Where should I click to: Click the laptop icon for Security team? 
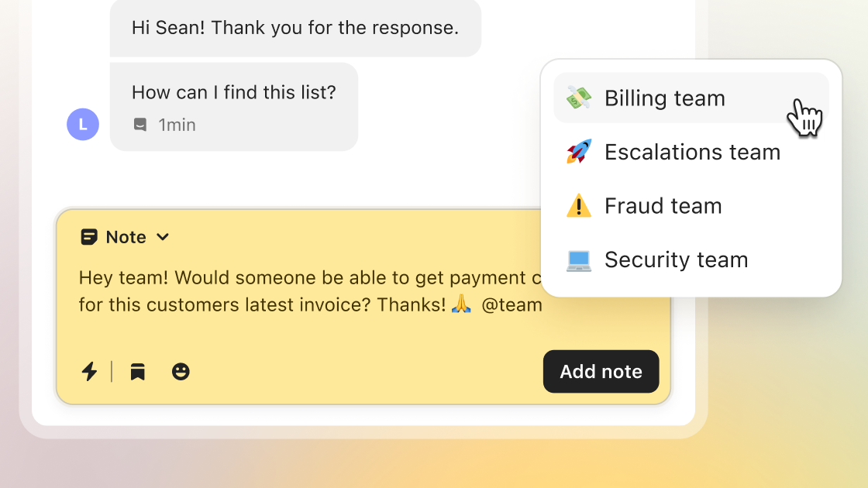579,259
